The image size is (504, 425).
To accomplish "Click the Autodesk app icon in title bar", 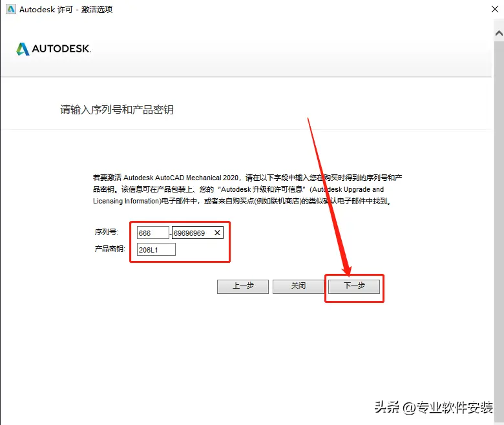I will tap(10, 9).
